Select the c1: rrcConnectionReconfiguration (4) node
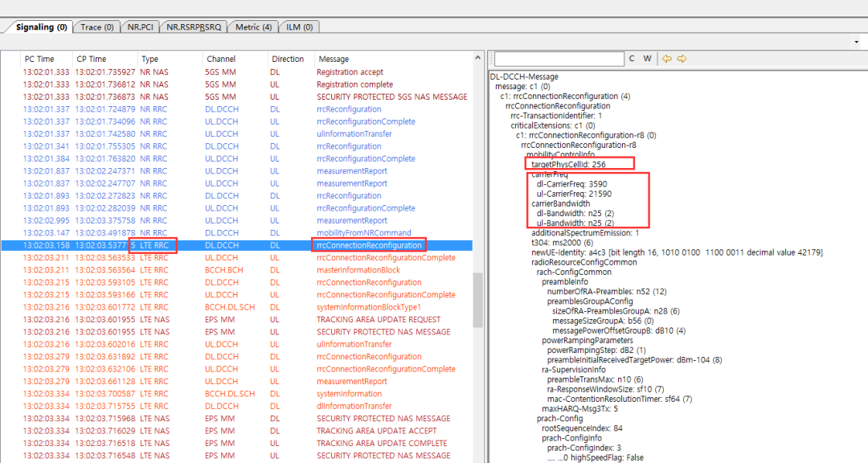 click(x=565, y=96)
